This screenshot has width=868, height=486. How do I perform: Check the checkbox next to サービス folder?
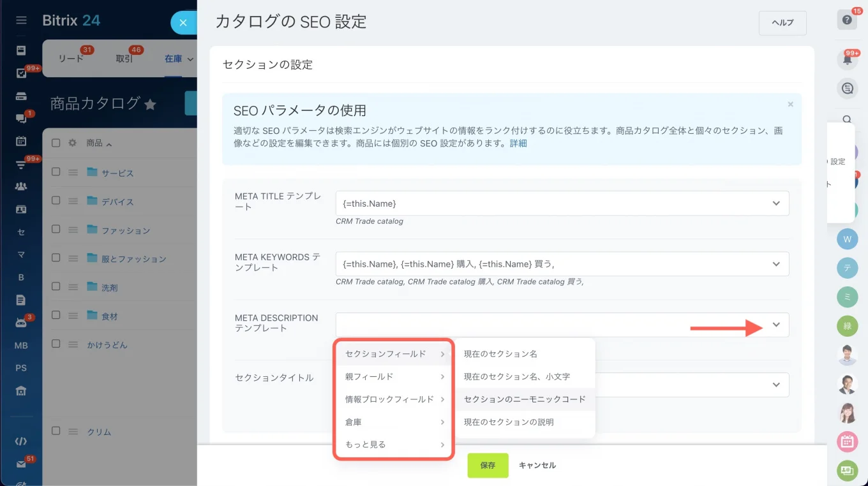click(56, 172)
